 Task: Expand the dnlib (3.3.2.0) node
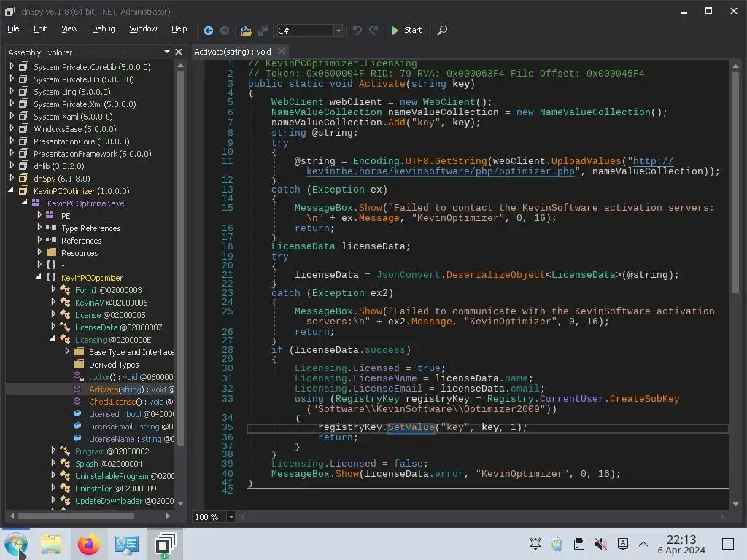12,166
